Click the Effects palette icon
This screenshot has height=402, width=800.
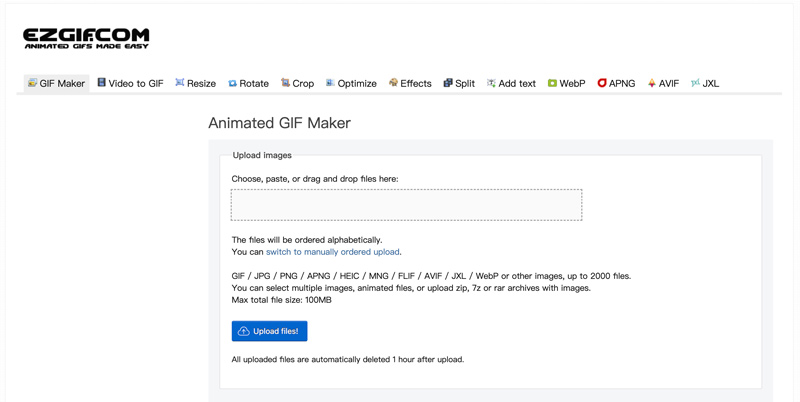point(393,83)
